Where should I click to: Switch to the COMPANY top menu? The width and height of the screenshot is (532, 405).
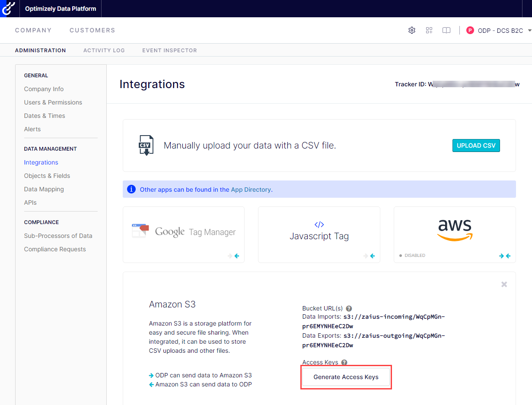click(x=33, y=30)
